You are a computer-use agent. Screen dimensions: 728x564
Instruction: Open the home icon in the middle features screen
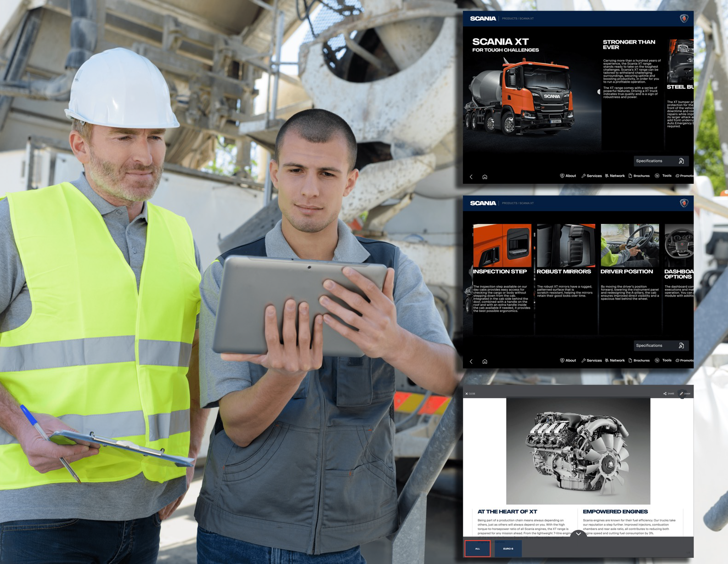[x=485, y=361]
